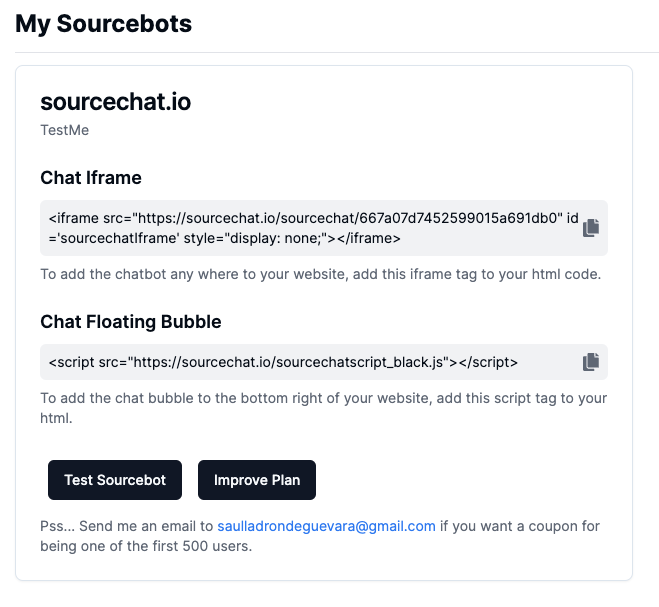The height and width of the screenshot is (607, 659).
Task: Click the TestMe bot subtitle
Action: [65, 130]
